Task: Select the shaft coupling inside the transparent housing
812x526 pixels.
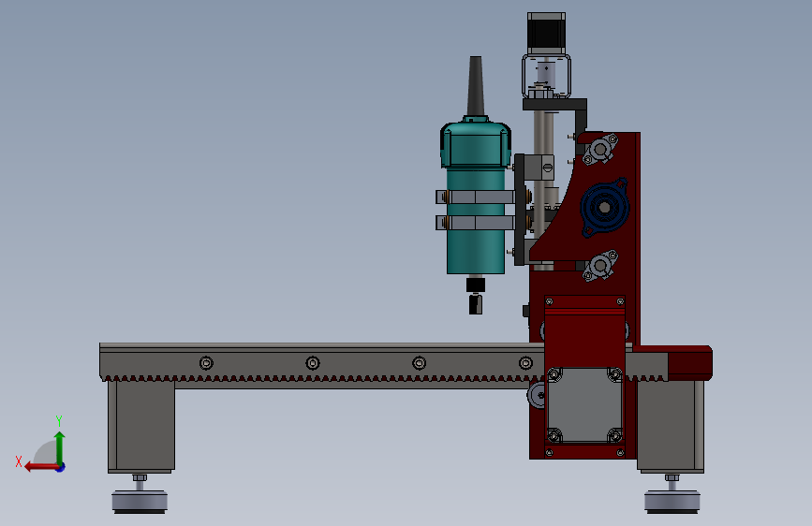Action: (x=545, y=75)
